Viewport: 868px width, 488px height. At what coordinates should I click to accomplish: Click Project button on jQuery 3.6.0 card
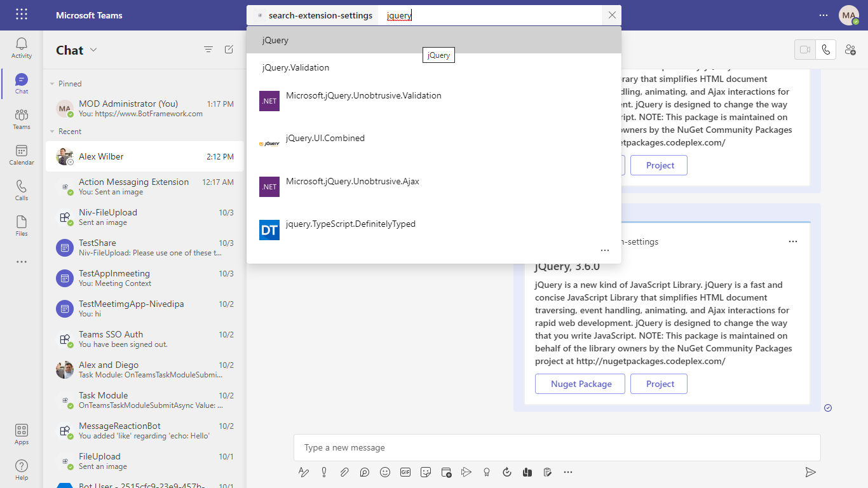coord(659,384)
